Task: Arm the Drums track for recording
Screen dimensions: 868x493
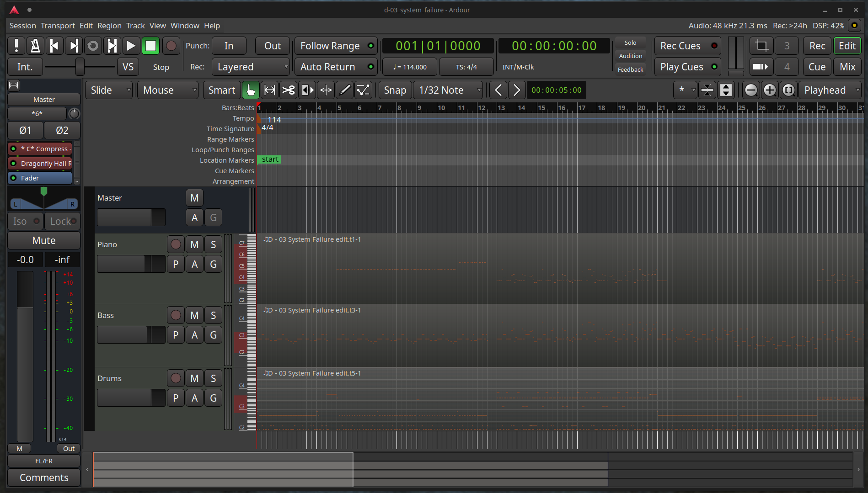Action: click(176, 378)
